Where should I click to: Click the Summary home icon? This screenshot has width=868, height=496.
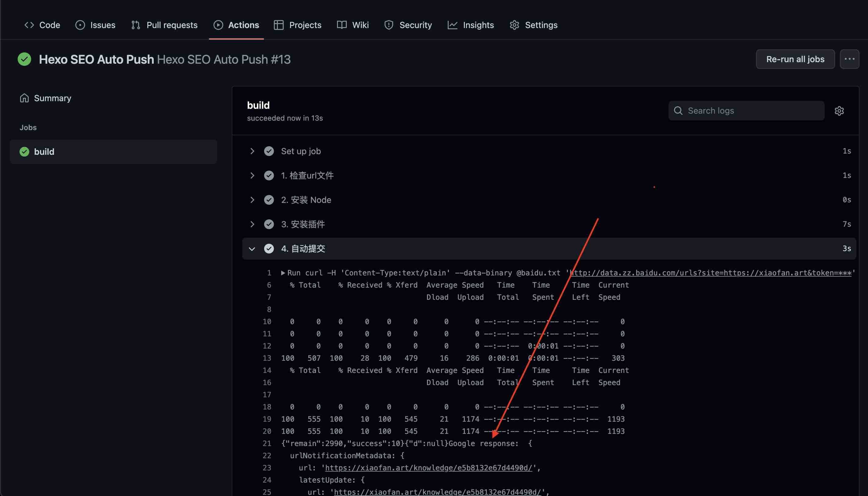24,98
